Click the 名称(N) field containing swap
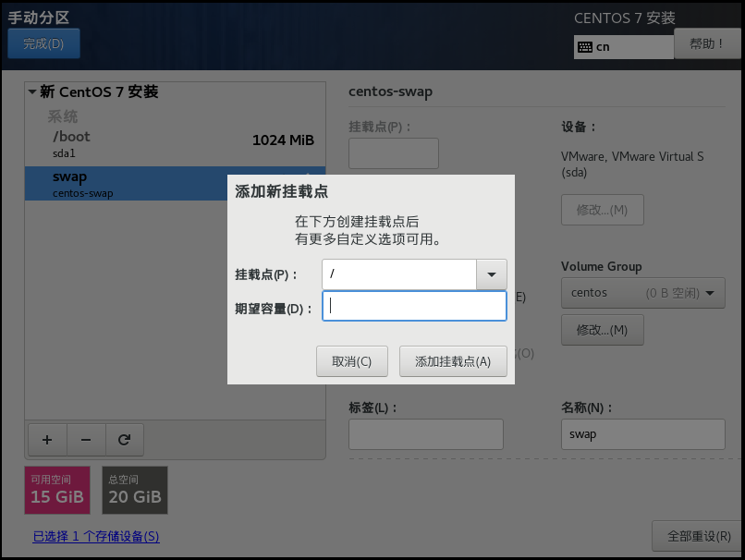This screenshot has height=560, width=745. 642,434
